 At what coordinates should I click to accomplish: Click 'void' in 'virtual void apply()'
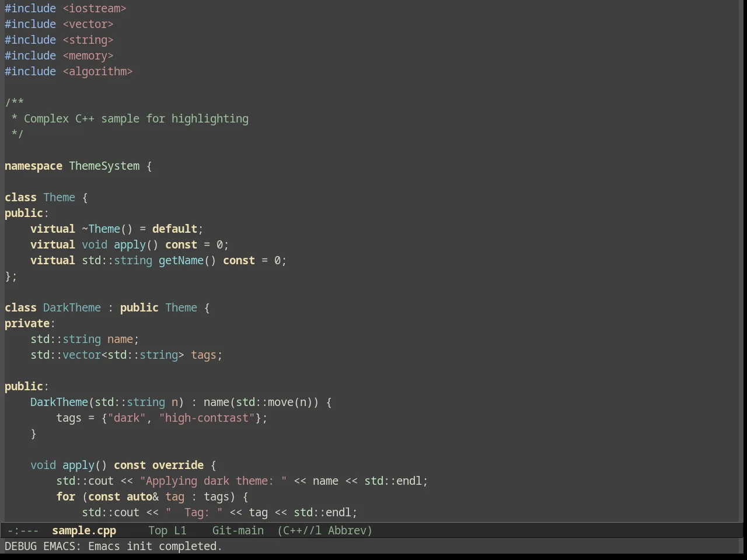tap(95, 245)
